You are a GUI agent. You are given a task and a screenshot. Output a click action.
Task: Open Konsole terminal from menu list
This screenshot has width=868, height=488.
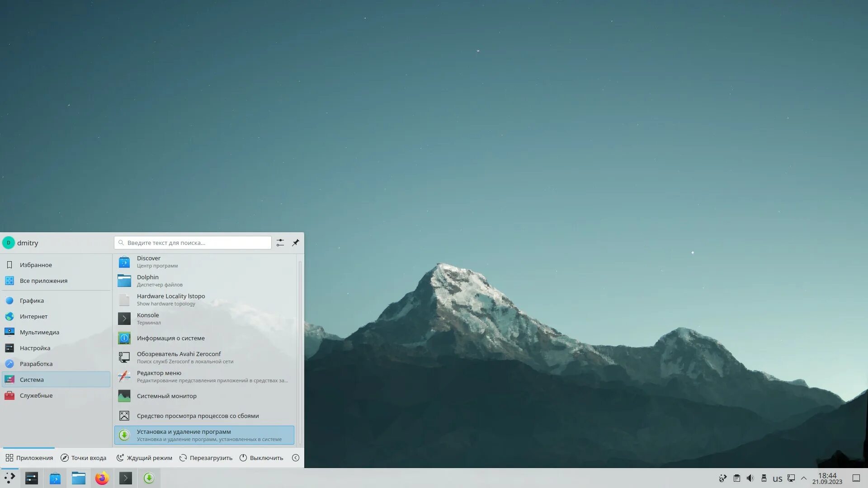[x=148, y=319]
